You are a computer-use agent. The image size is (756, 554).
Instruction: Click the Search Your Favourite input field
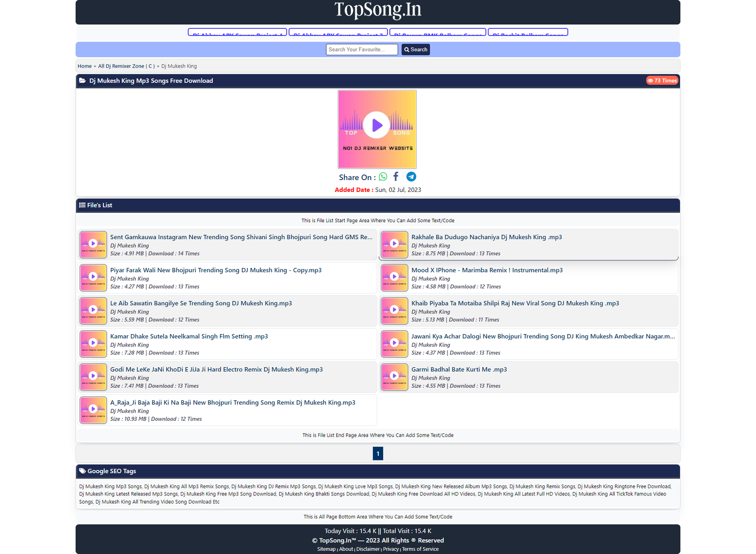click(x=361, y=50)
